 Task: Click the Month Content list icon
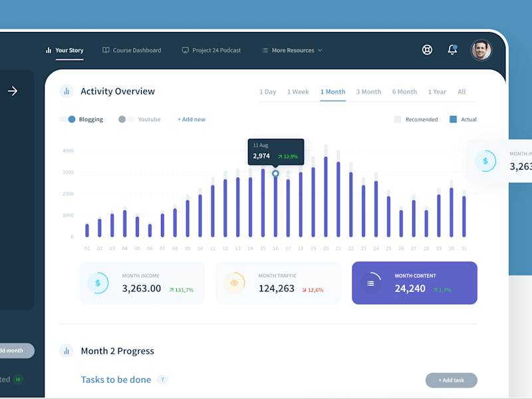(x=370, y=283)
